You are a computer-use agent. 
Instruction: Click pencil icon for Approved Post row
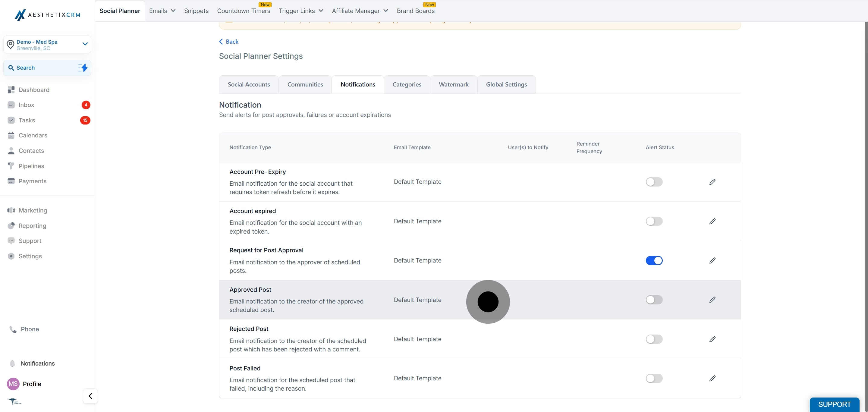tap(712, 300)
